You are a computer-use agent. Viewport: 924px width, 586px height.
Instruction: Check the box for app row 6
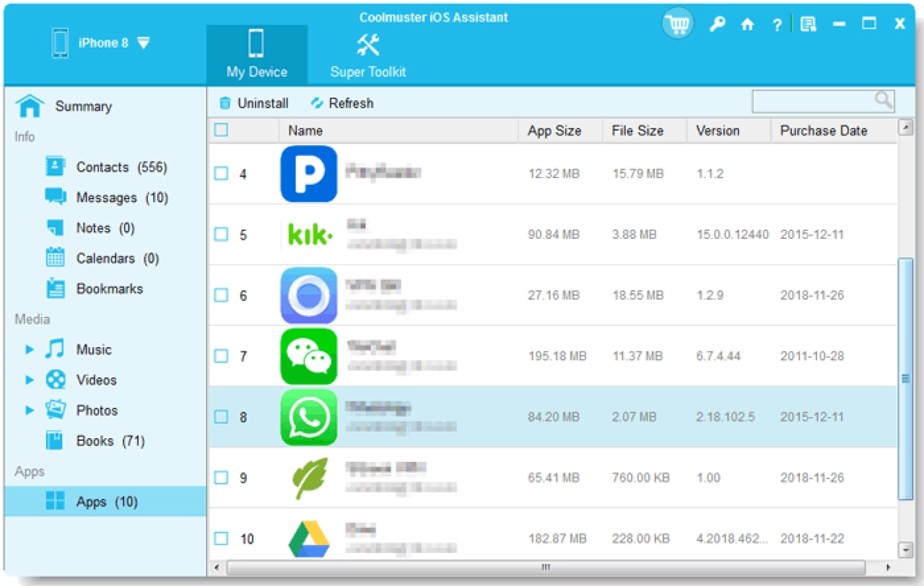point(222,295)
